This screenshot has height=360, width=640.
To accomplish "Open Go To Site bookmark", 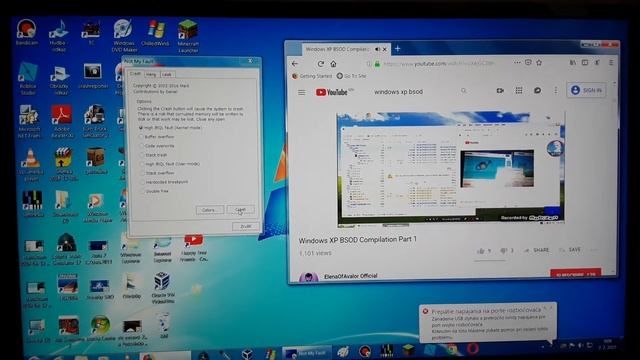I will pyautogui.click(x=351, y=76).
